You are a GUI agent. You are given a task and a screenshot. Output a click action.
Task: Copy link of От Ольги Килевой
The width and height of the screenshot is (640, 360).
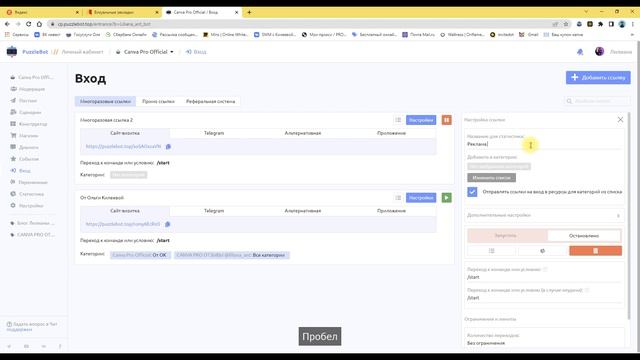pos(167,224)
